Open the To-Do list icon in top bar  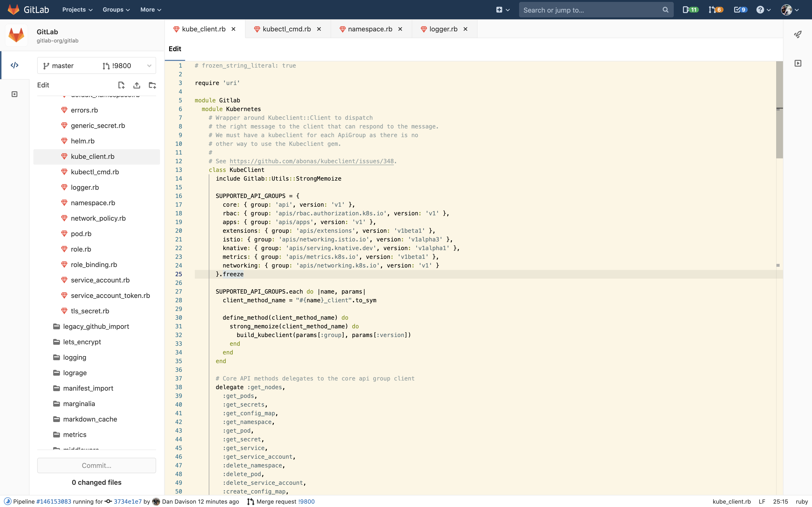[x=739, y=9]
